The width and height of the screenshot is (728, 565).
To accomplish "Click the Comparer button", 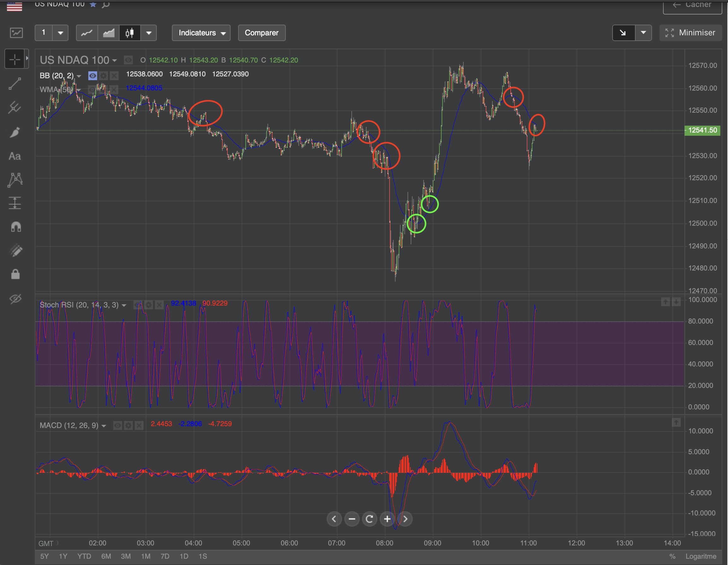I will click(261, 33).
